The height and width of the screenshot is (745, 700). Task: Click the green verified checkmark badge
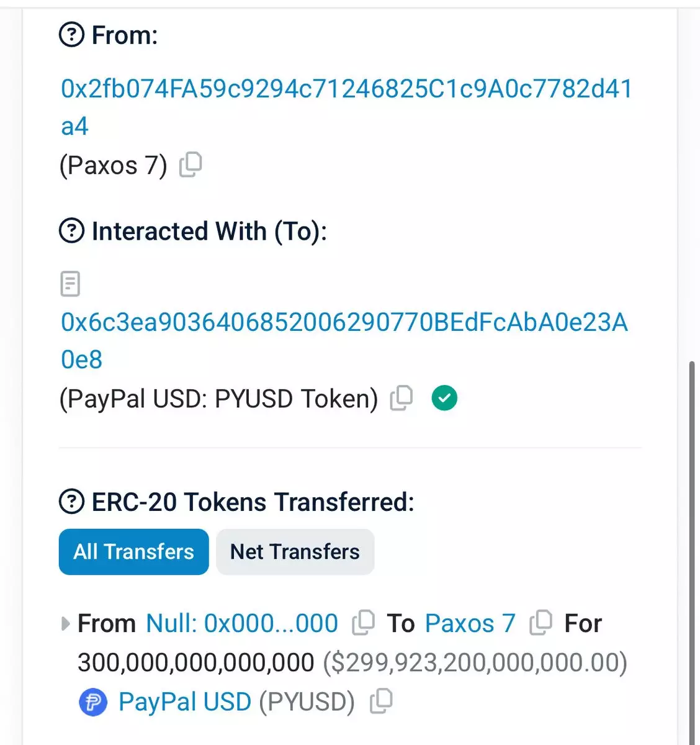[444, 398]
